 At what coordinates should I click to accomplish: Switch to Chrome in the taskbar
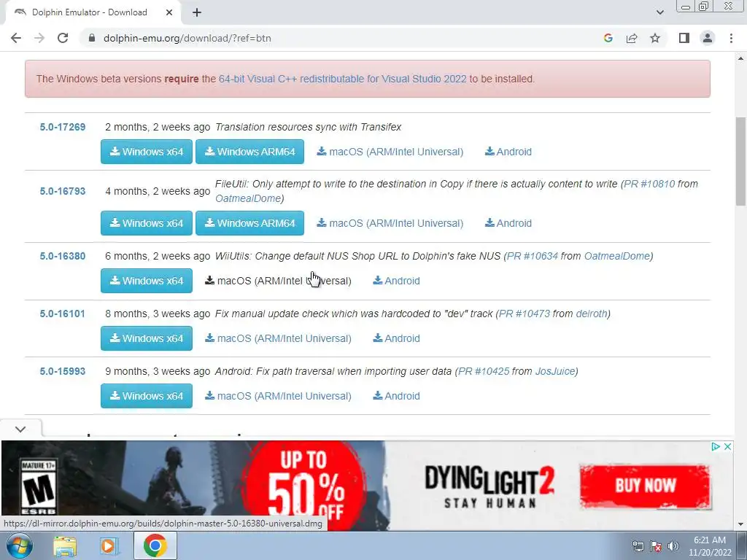pyautogui.click(x=155, y=545)
